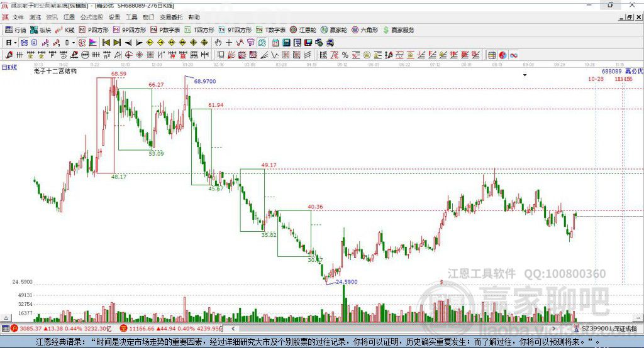Click the left arrow of horizontal scrollbar
The image size is (644, 348).
point(233,329)
